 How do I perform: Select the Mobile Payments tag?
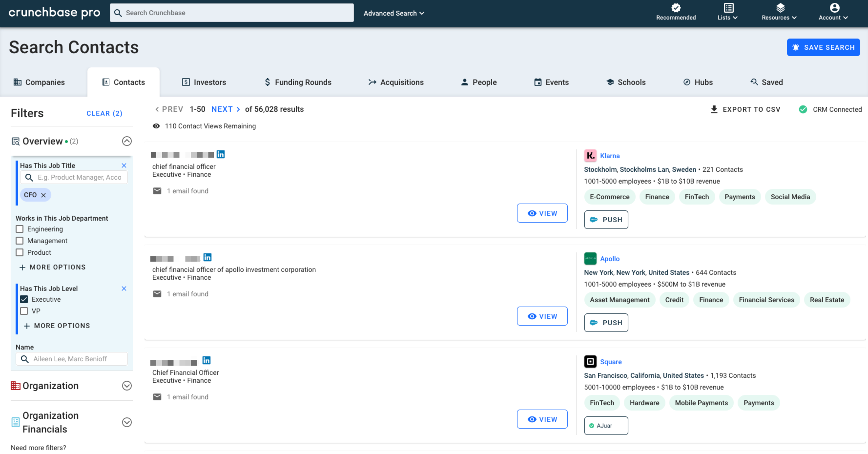pyautogui.click(x=701, y=403)
